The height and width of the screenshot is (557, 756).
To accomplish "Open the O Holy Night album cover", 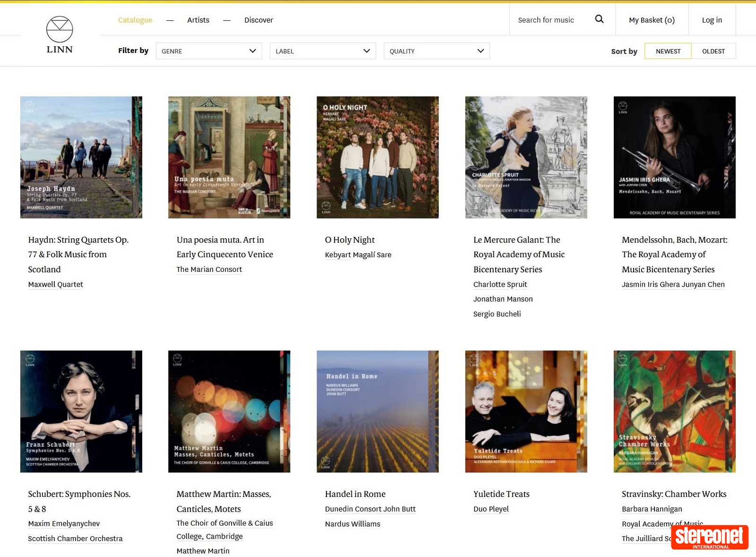I will pos(378,157).
